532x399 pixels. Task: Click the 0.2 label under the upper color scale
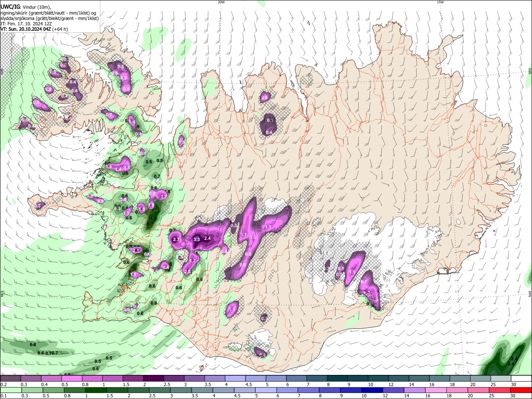(x=4, y=384)
